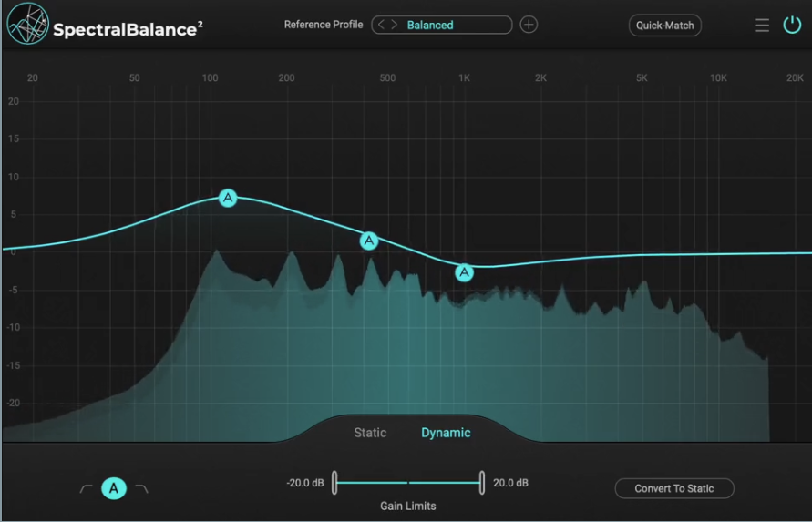Select the adaptive bell A filter button
This screenshot has height=522, width=812.
pyautogui.click(x=114, y=488)
